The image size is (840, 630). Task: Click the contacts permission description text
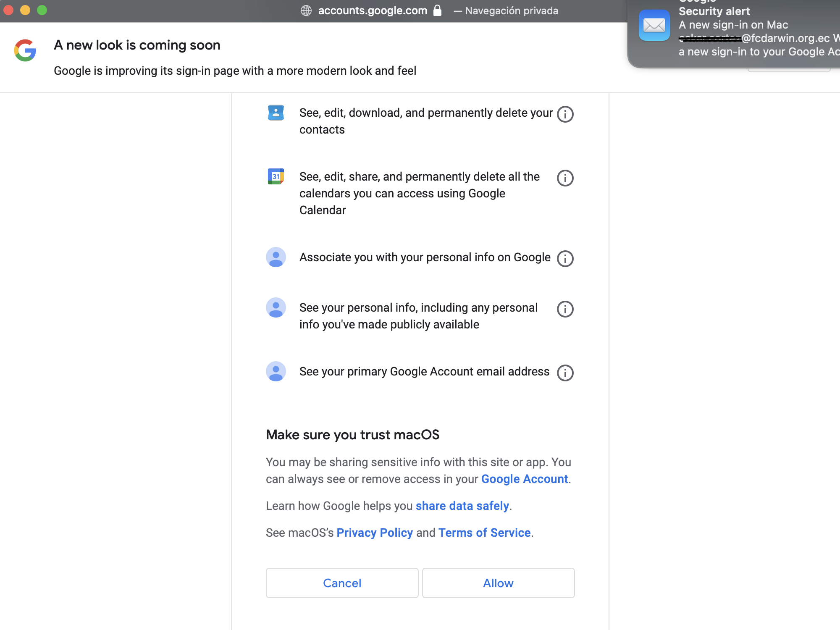click(x=426, y=121)
